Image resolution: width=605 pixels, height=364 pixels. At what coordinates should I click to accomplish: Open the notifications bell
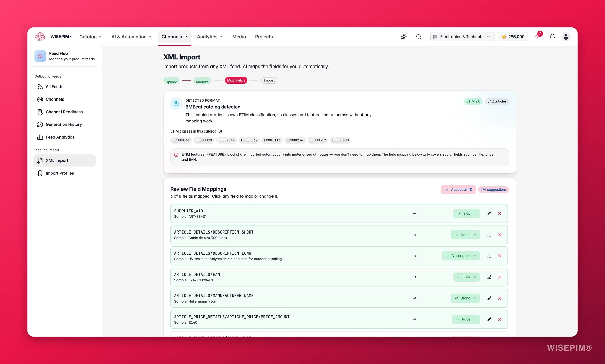(x=552, y=37)
